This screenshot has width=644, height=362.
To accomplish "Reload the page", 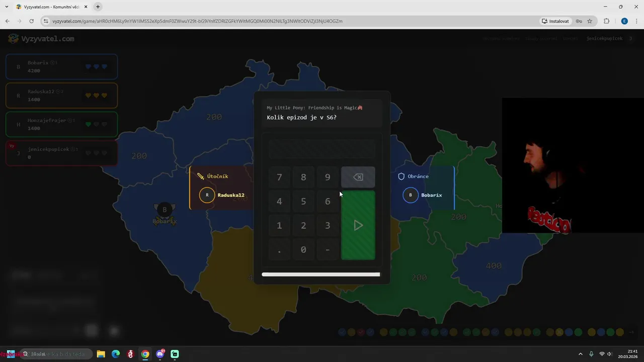I will 32,21.
